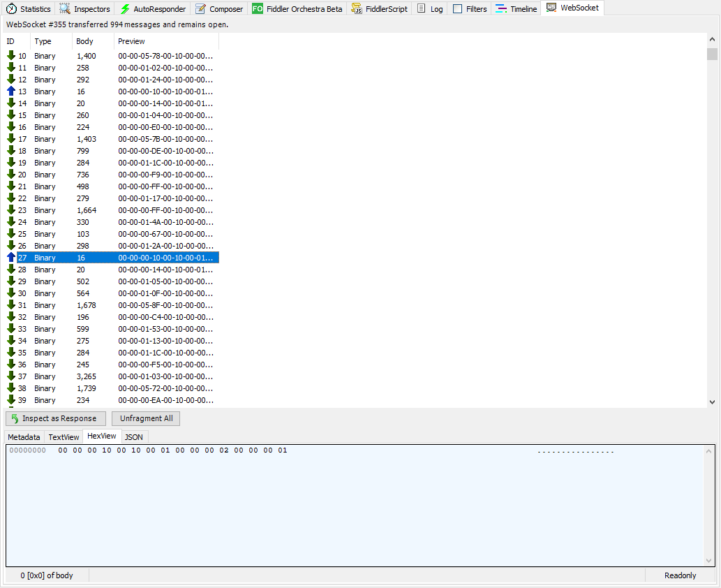Click the green FO Orchestra icon

(x=258, y=9)
